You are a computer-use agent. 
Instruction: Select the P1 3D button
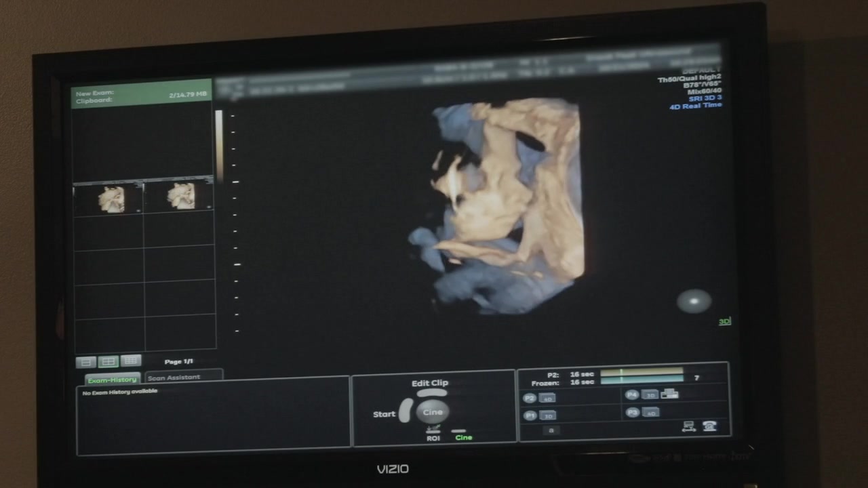pyautogui.click(x=547, y=415)
